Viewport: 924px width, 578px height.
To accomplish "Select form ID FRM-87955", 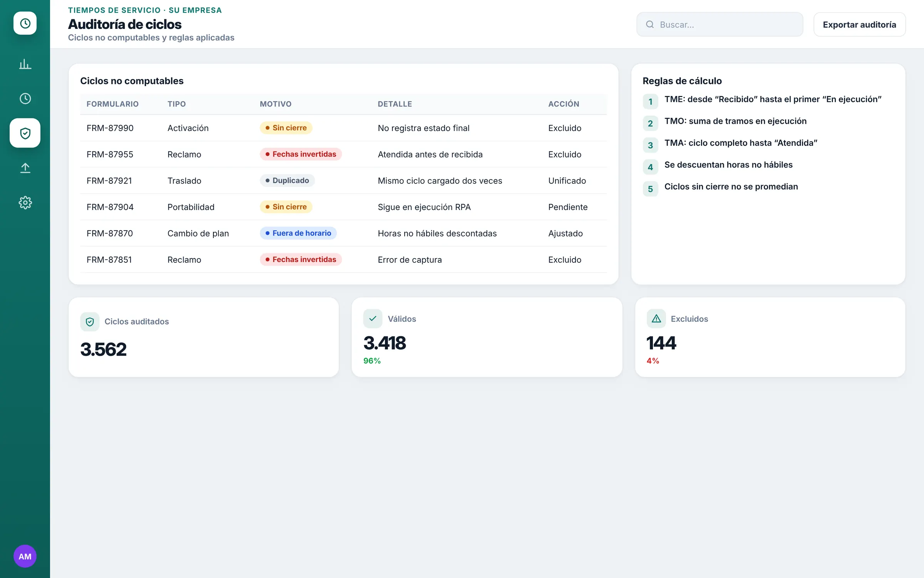I will (110, 155).
